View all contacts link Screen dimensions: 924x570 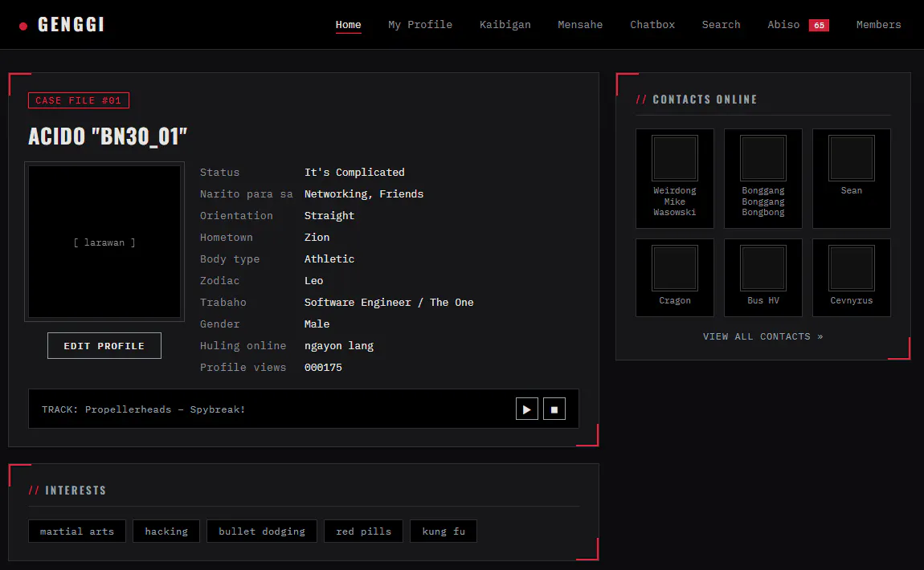coord(763,336)
